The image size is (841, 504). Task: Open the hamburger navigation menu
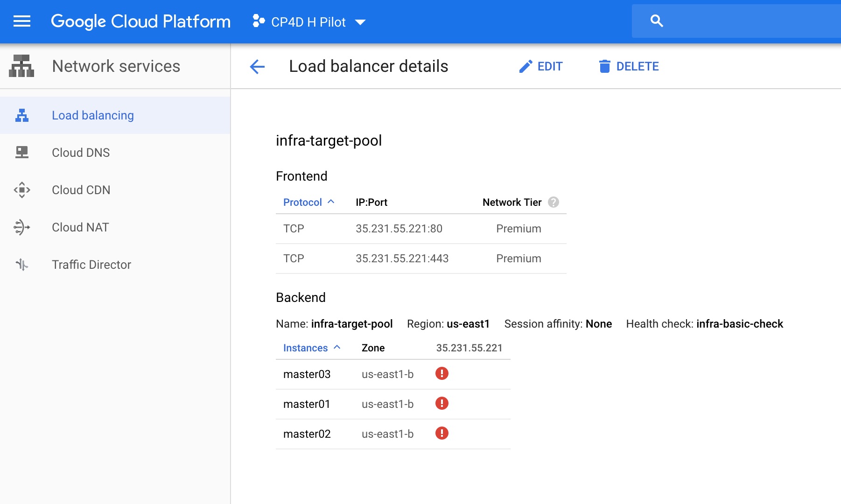click(x=22, y=21)
